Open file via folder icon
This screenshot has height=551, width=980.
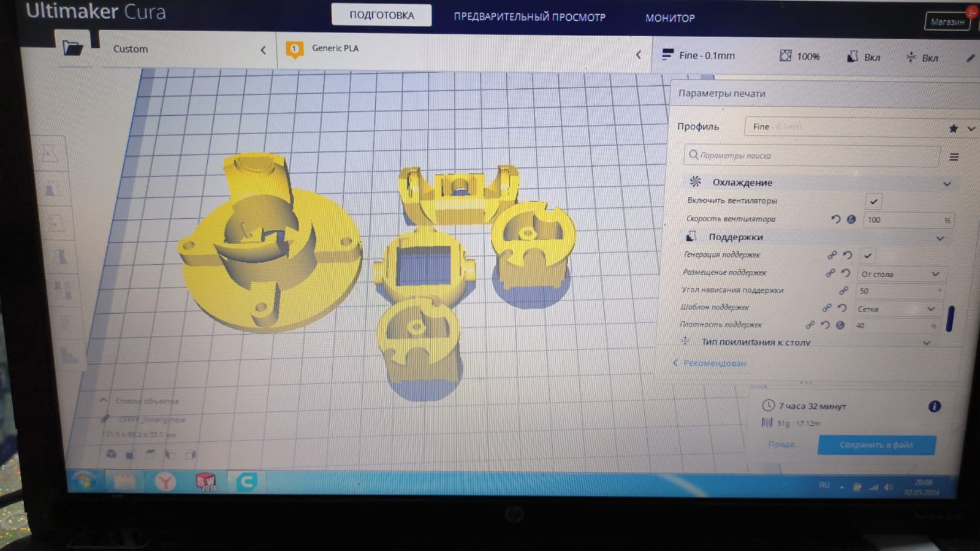tap(72, 48)
